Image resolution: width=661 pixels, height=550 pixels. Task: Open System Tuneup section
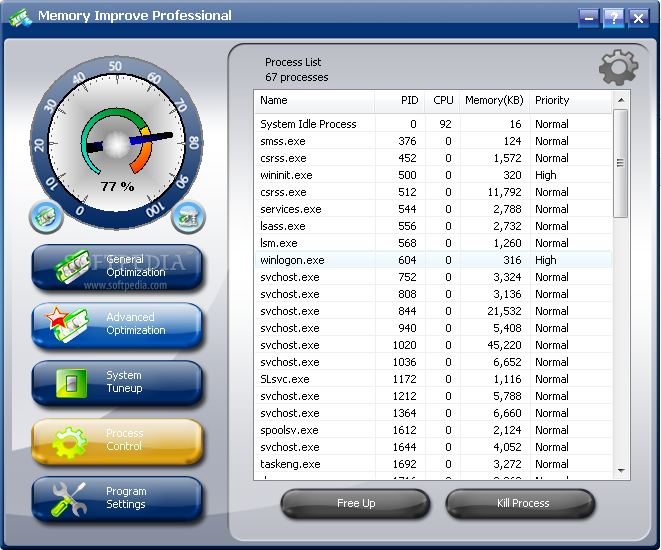[117, 383]
